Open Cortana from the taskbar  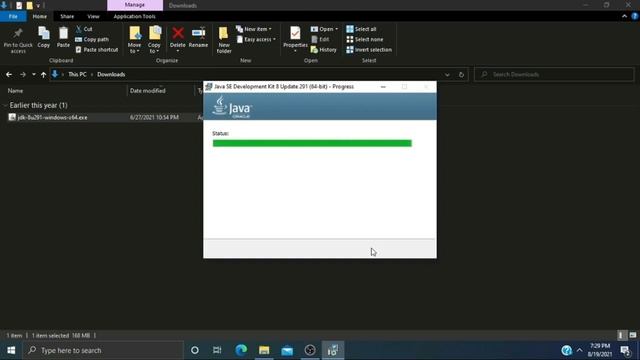coord(195,350)
